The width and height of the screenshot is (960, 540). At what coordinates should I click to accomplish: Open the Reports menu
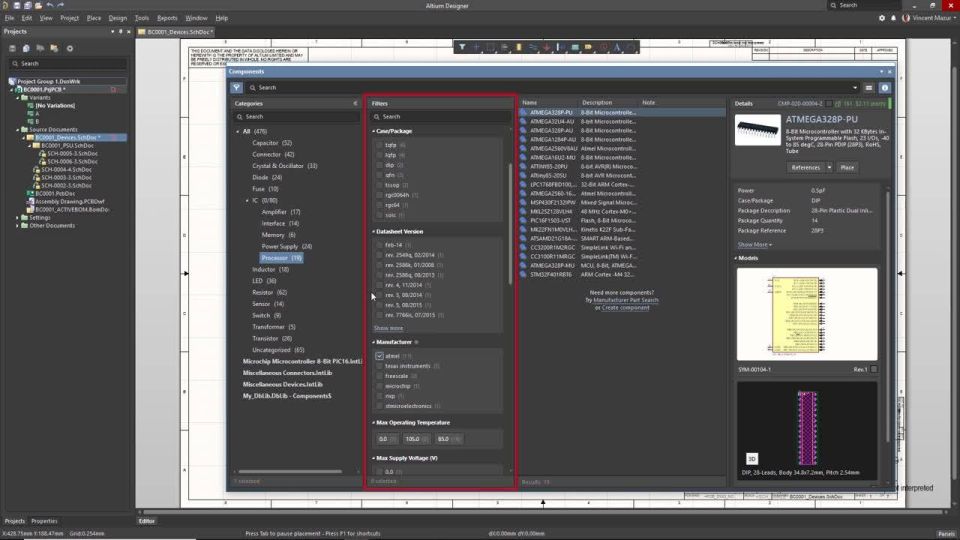pos(167,18)
